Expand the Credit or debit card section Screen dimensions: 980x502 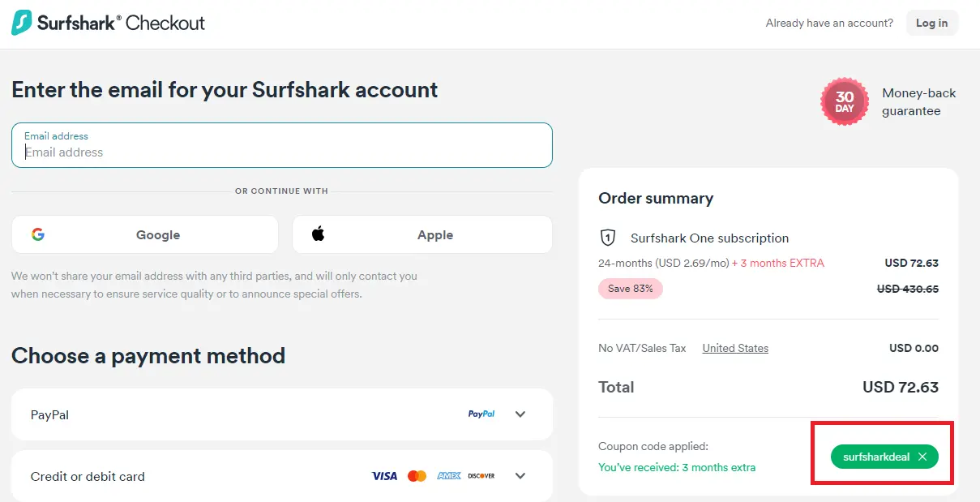[x=520, y=475]
